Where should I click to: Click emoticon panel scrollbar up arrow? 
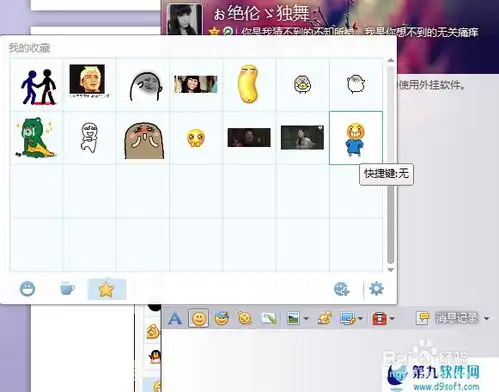(391, 61)
